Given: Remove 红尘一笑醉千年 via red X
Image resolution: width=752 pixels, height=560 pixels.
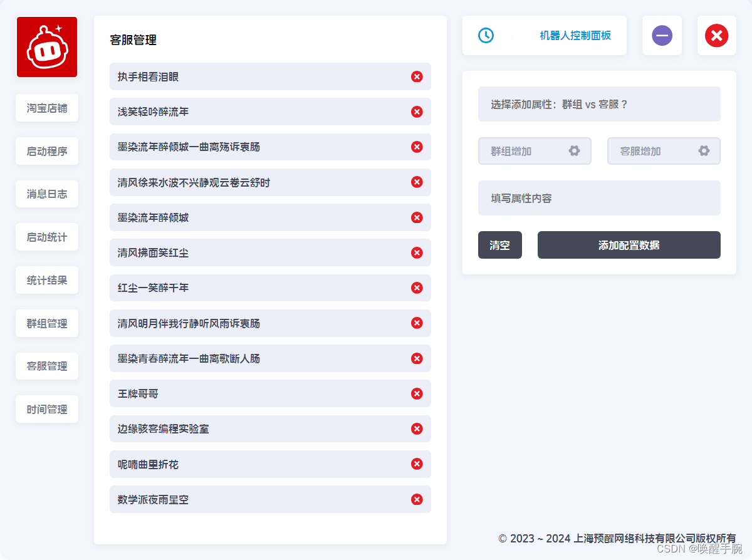Looking at the screenshot, I should point(417,288).
